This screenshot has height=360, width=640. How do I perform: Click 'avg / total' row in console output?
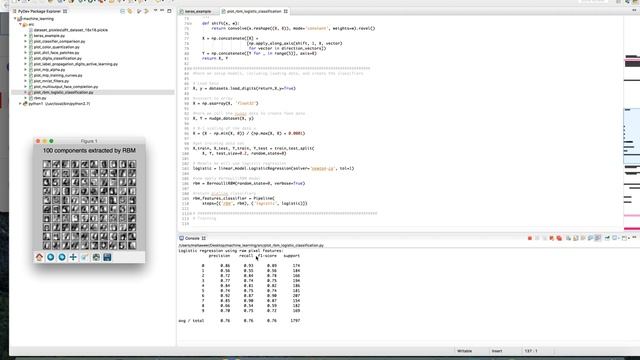point(239,321)
